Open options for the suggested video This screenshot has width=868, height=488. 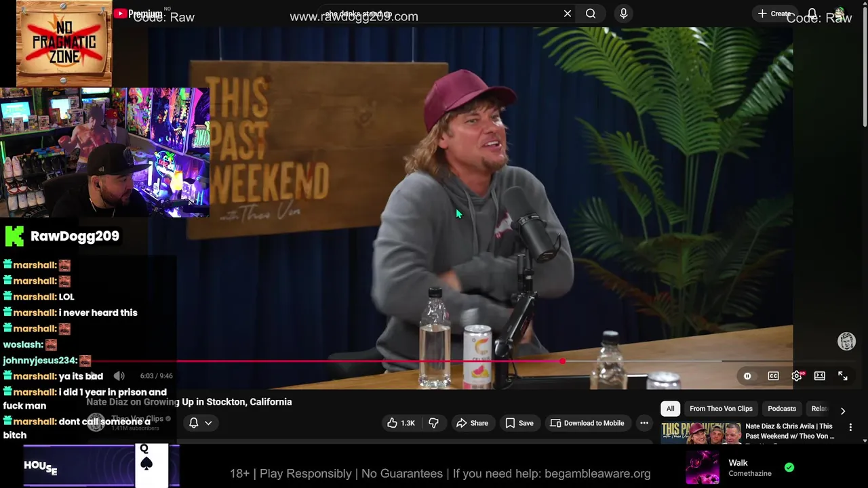click(x=850, y=428)
